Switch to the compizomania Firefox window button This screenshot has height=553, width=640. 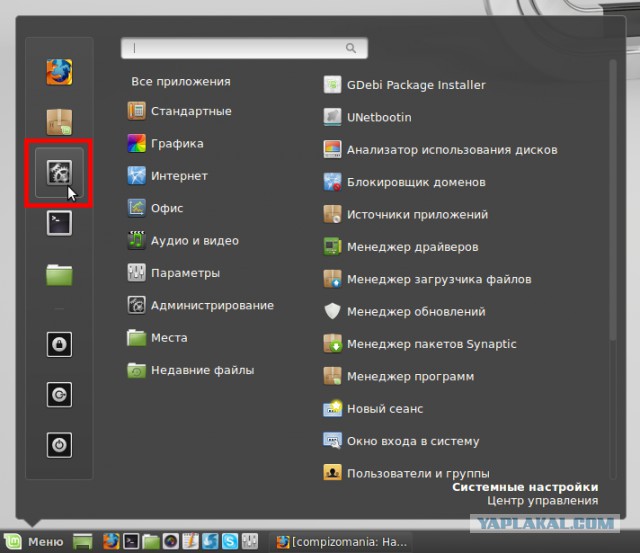(341, 542)
